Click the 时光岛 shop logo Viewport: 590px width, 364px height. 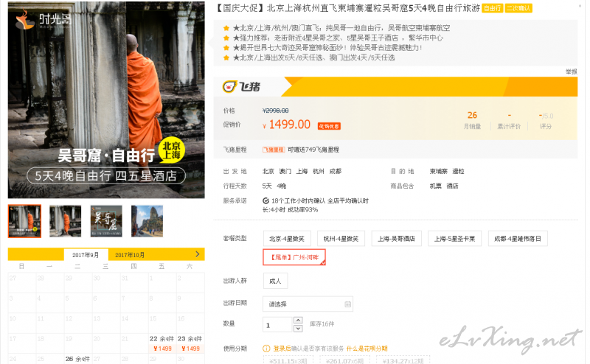click(44, 20)
